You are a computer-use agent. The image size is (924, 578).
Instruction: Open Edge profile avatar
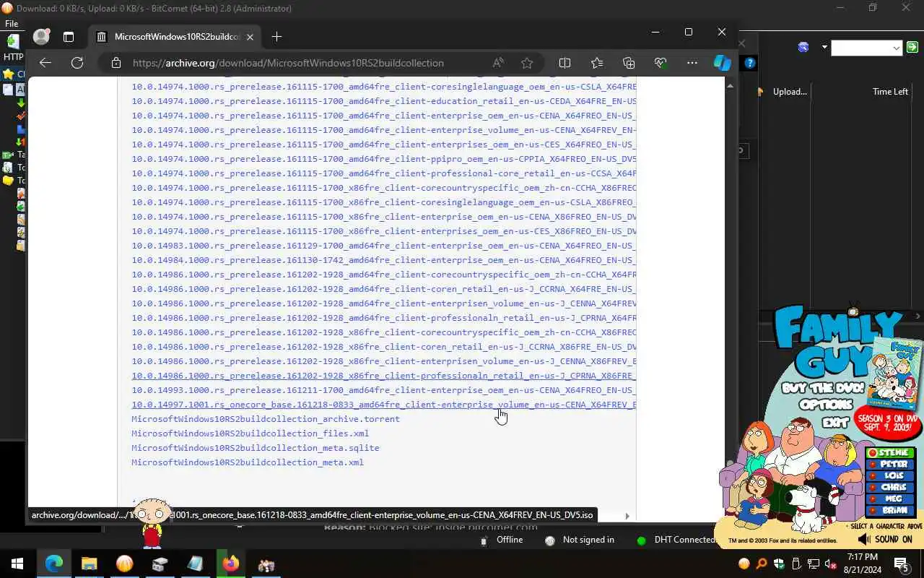coord(42,37)
